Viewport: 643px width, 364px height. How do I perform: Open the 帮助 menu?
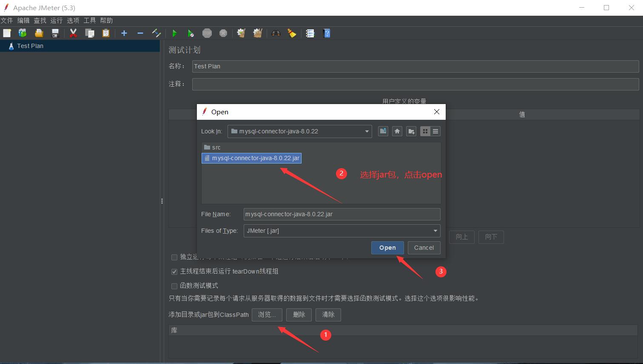click(106, 20)
